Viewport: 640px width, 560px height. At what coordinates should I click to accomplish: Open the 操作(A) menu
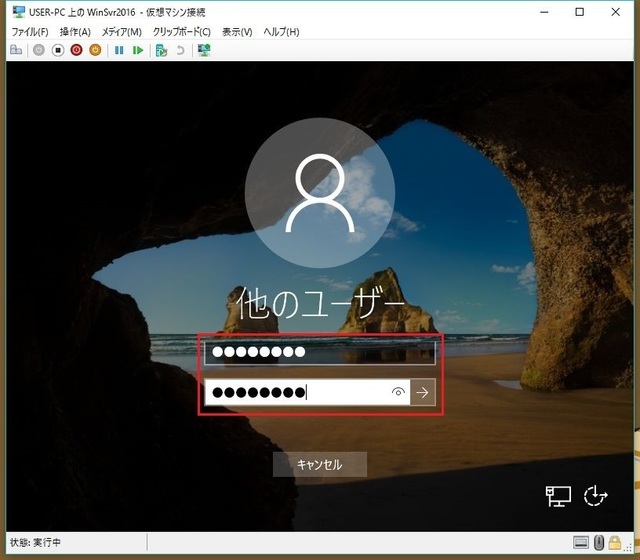(x=75, y=32)
